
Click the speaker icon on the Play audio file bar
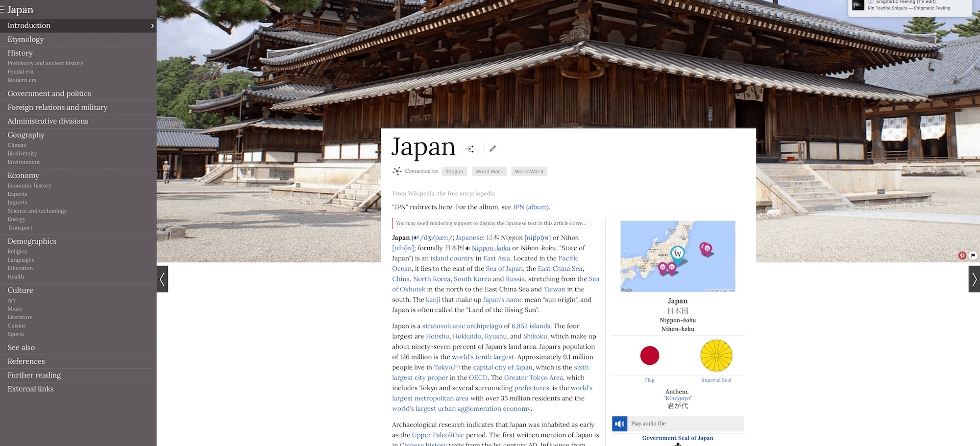click(x=619, y=423)
